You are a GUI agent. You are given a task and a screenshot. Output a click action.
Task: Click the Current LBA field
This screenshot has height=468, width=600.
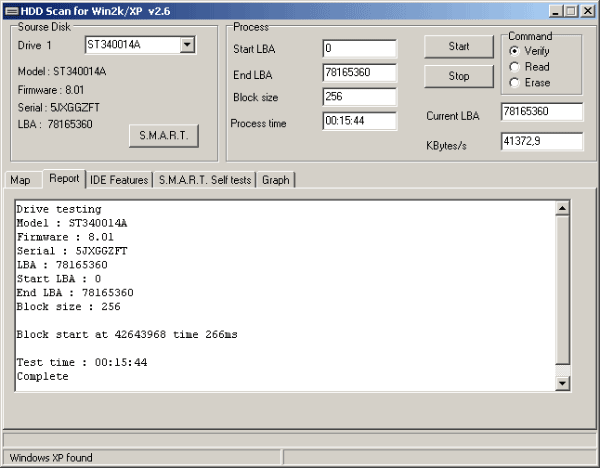542,112
